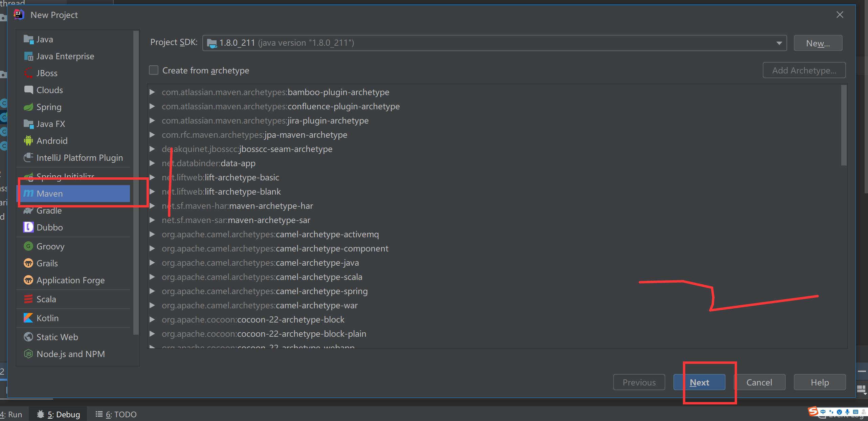
Task: Select the Java FX icon
Action: [28, 124]
